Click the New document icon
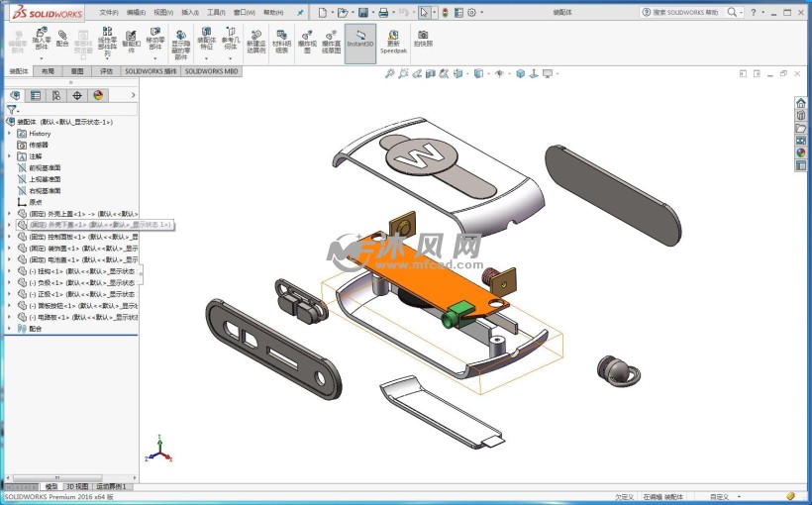The image size is (812, 505). [323, 13]
